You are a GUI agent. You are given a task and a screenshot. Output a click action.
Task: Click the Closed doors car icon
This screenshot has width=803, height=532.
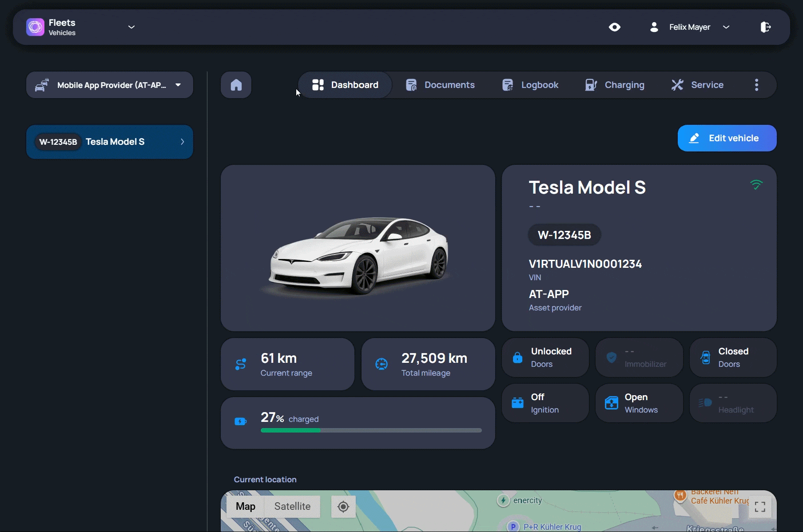point(705,357)
